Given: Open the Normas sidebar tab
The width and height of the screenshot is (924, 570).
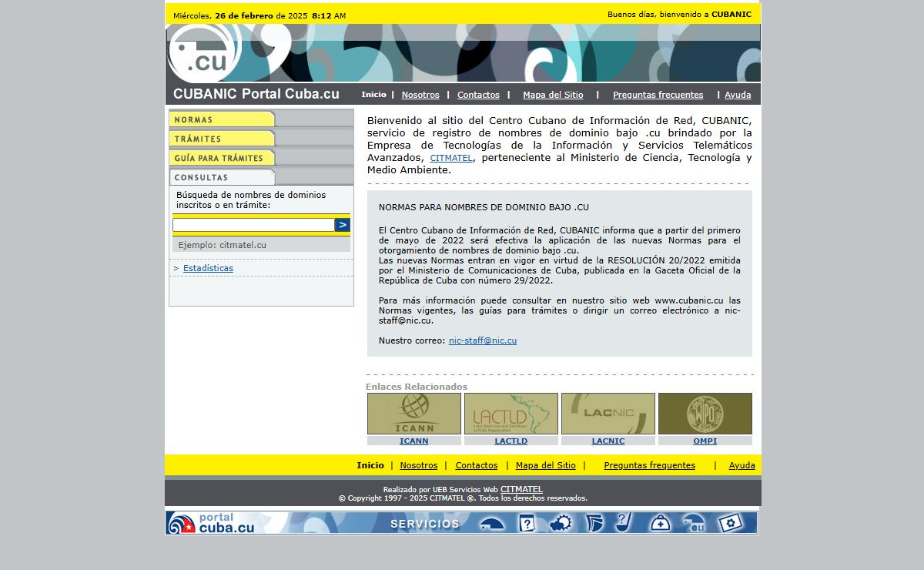Looking at the screenshot, I should (x=222, y=119).
